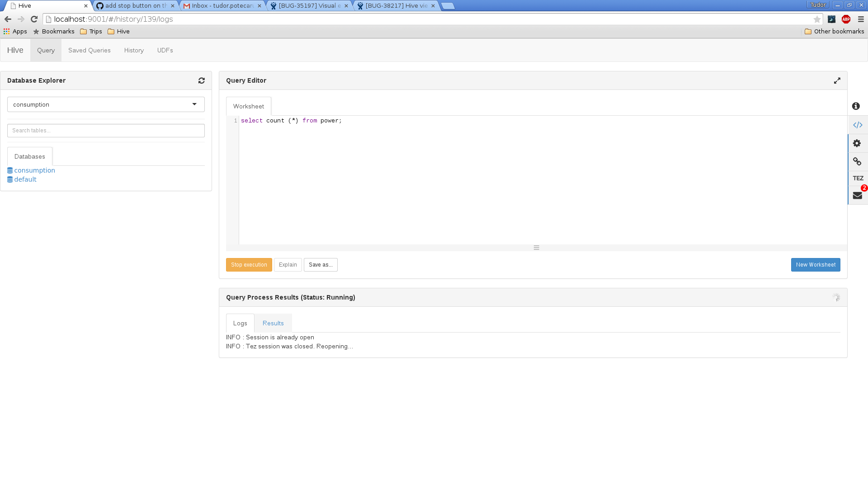Click the AdBlock Plus extension icon
Screen dimensions: 868x488
[x=846, y=19]
